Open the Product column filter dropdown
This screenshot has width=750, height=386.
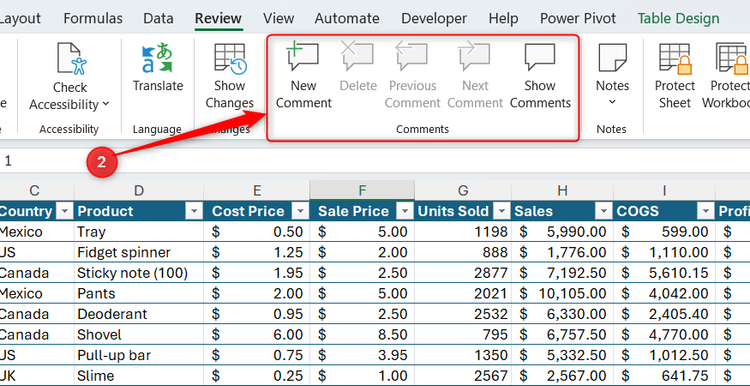[x=194, y=211]
